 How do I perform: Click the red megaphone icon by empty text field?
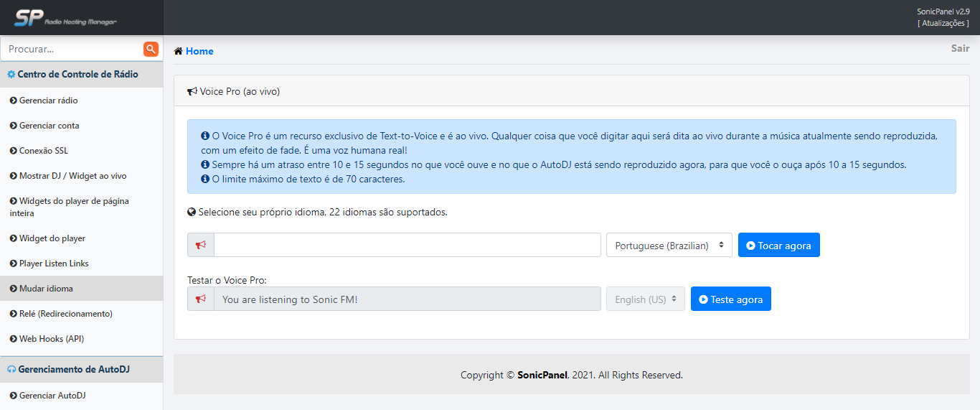point(201,245)
